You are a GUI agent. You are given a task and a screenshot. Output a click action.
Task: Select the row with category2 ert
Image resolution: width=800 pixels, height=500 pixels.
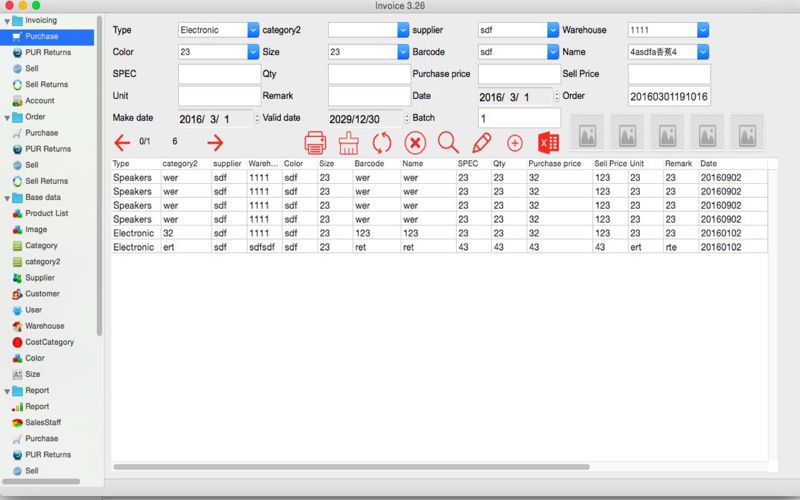pos(439,247)
